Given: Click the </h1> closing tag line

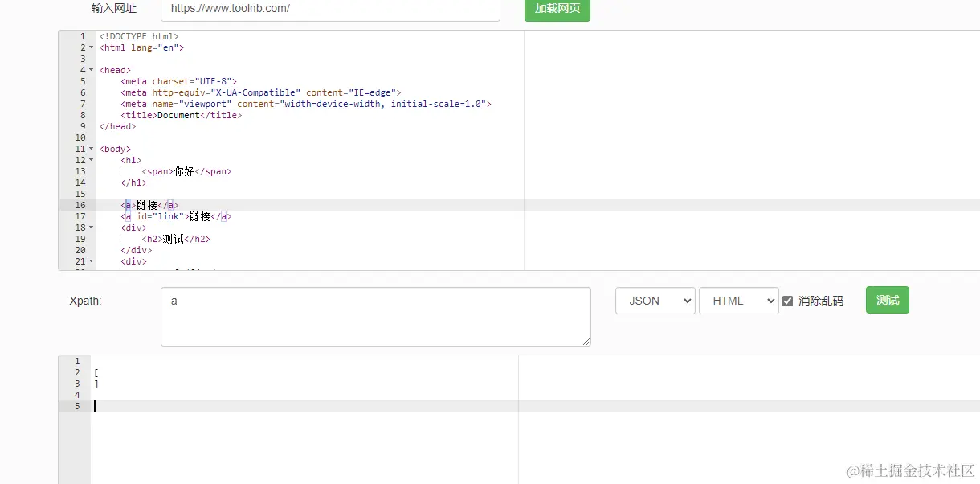Looking at the screenshot, I should coord(134,183).
